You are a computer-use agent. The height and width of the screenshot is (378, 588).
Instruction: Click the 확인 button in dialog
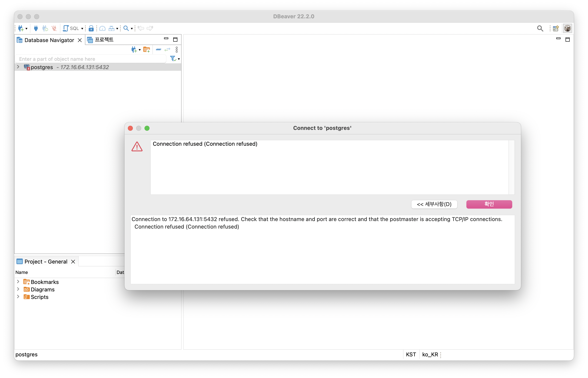point(489,204)
